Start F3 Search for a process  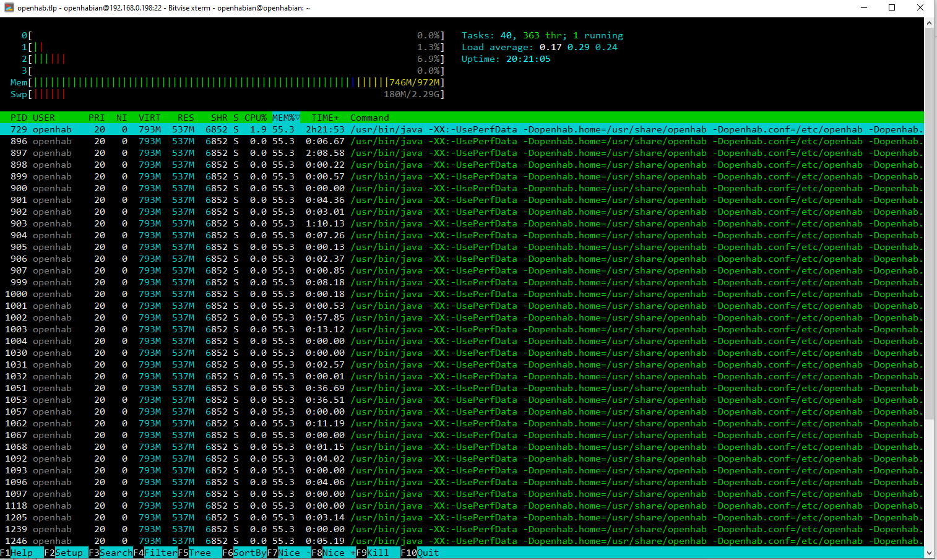111,553
